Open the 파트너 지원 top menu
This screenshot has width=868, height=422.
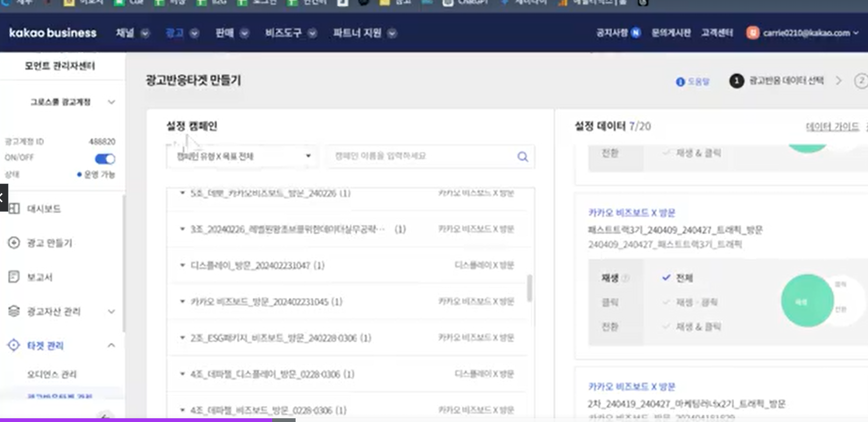tap(365, 33)
